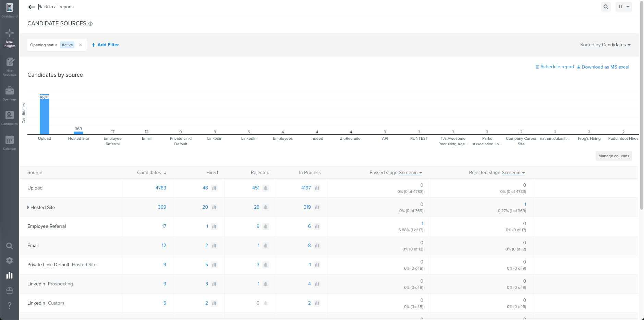Remove the Opening status Active filter
The width and height of the screenshot is (644, 320).
(x=80, y=45)
